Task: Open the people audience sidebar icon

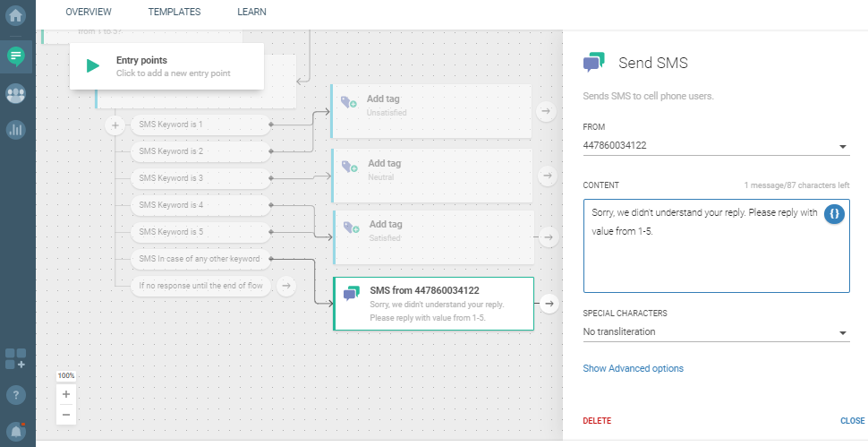Action: [17, 93]
